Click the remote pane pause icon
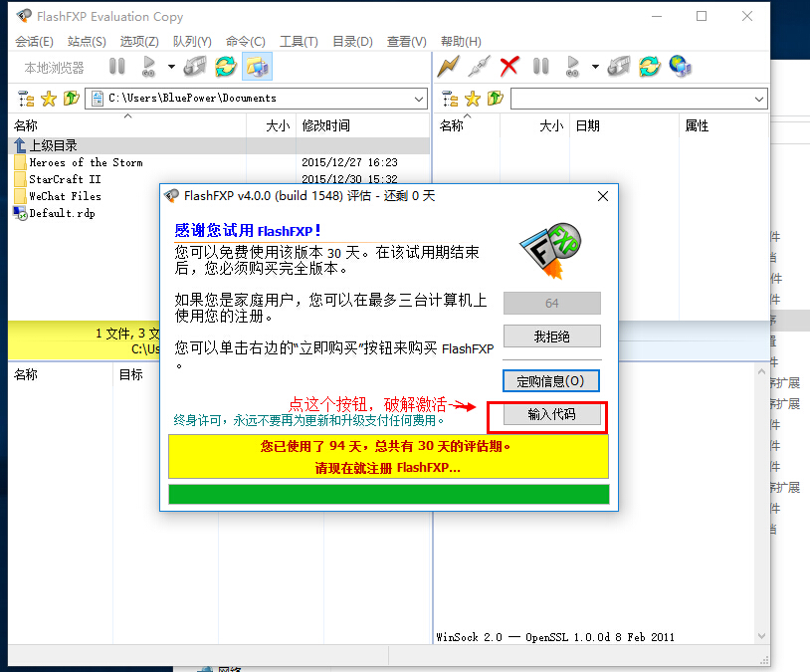This screenshot has height=672, width=810. tap(541, 66)
